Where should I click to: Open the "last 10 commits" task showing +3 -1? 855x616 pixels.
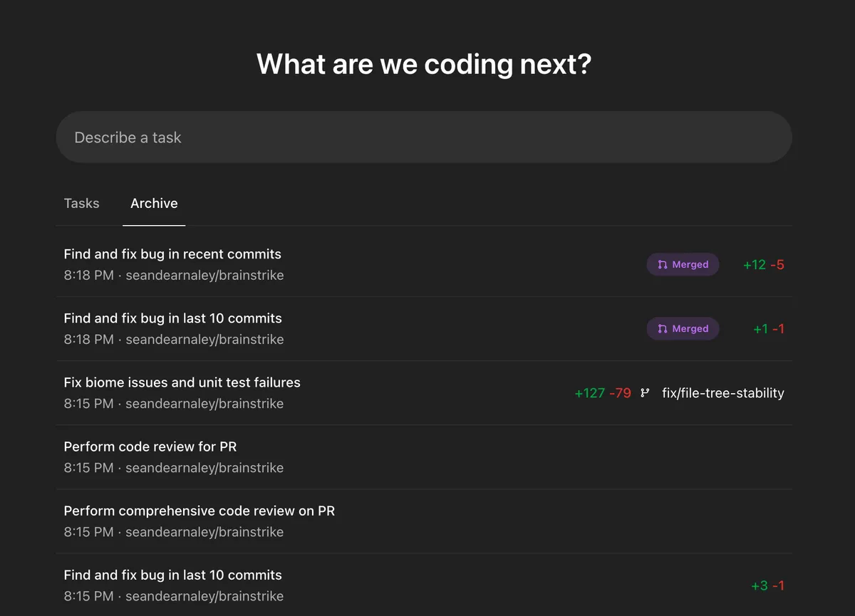[x=172, y=575]
